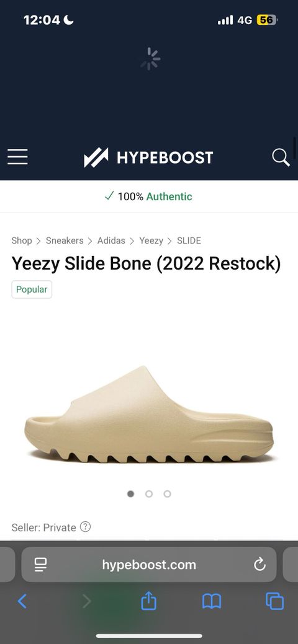Reload the page with the refresh icon
This screenshot has height=644, width=298.
tap(260, 565)
